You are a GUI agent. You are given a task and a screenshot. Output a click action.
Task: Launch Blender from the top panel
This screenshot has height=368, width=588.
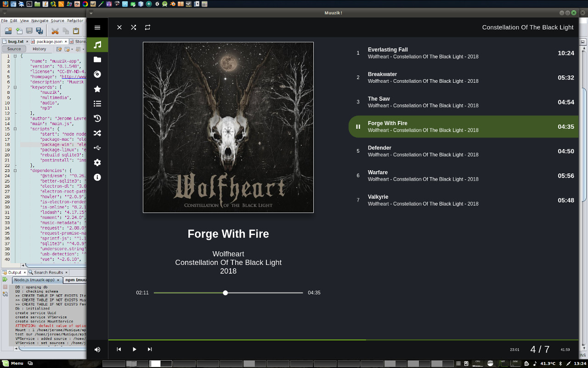click(172, 4)
